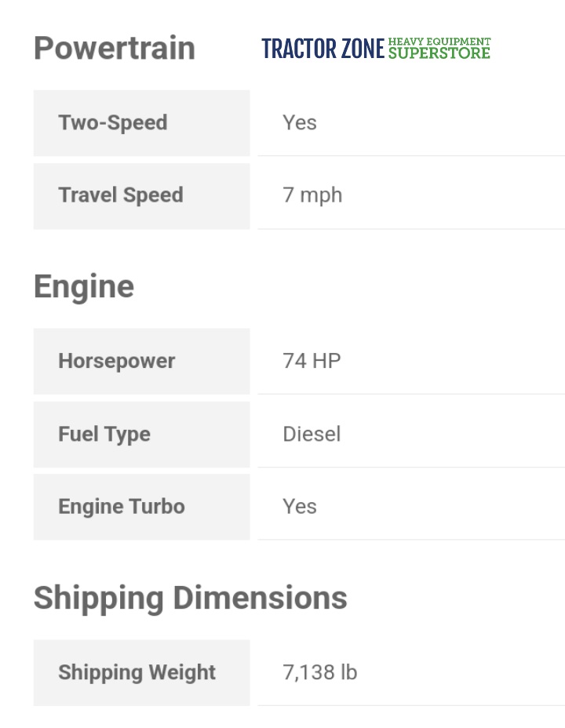This screenshot has height=728, width=565.
Task: Click the Shipping Weight spec label
Action: click(x=137, y=673)
